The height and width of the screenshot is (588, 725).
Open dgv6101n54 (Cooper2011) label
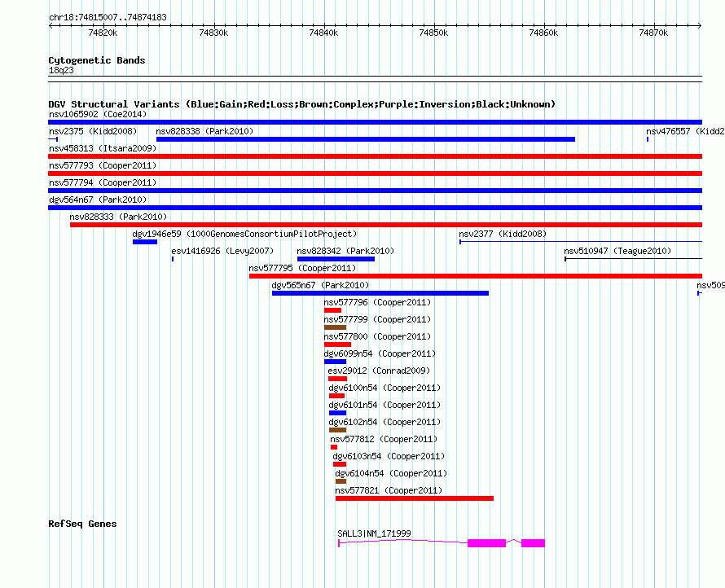tap(384, 405)
